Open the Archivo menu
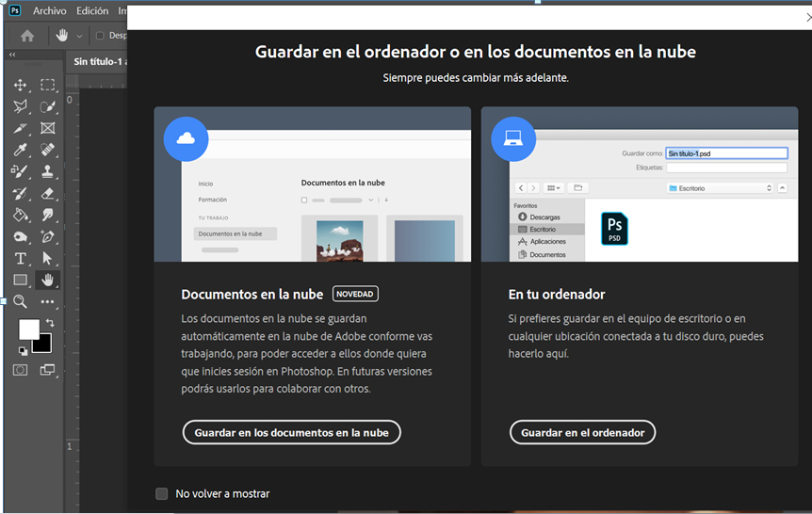Image resolution: width=812 pixels, height=514 pixels. pyautogui.click(x=50, y=11)
